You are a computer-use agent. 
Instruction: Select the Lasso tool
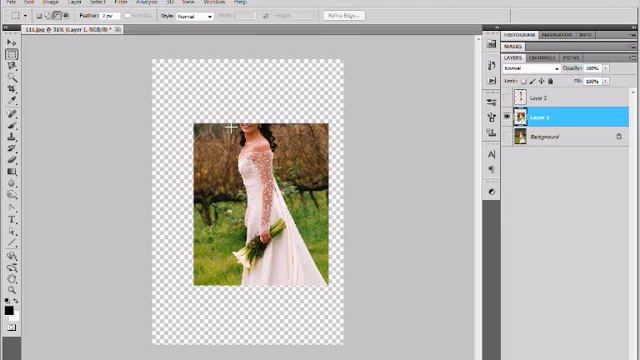[x=11, y=66]
